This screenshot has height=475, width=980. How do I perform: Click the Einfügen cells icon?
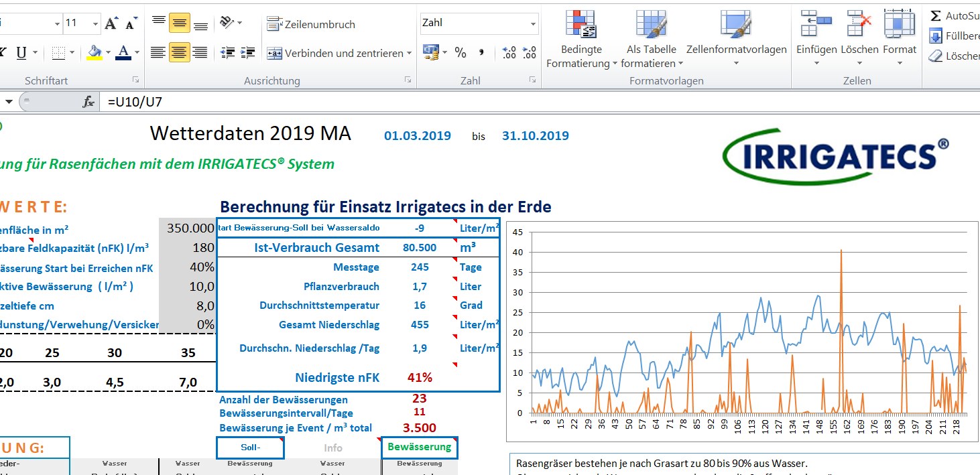[x=816, y=24]
